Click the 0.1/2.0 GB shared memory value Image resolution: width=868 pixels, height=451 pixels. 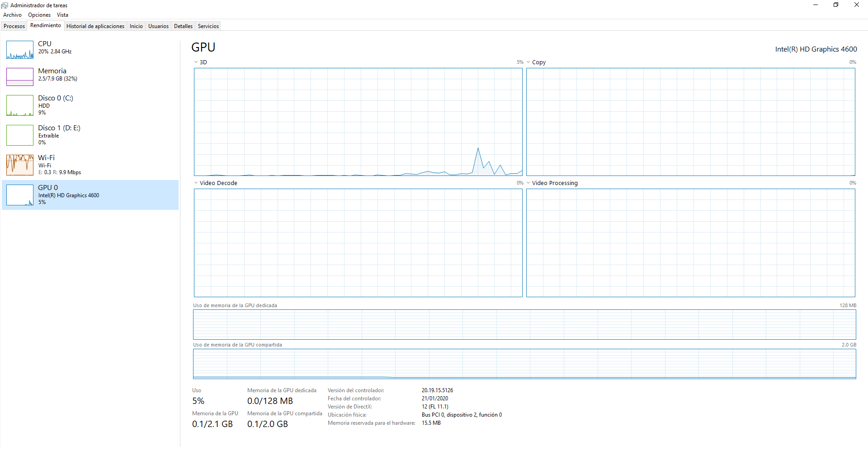click(268, 424)
